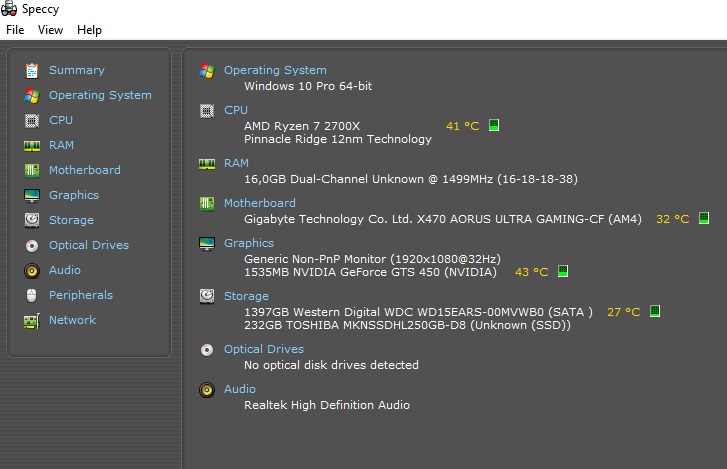Open the Network sidebar section

[x=72, y=320]
